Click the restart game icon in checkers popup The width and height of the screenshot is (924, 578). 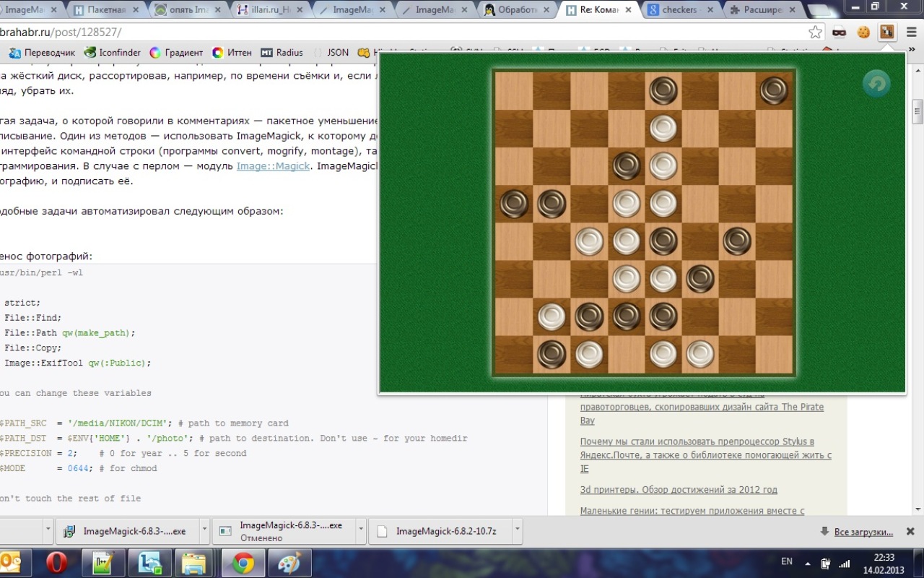click(x=876, y=84)
